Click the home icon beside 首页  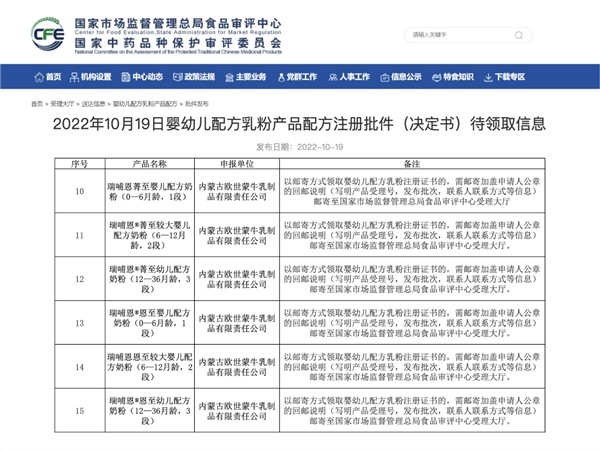(39, 77)
